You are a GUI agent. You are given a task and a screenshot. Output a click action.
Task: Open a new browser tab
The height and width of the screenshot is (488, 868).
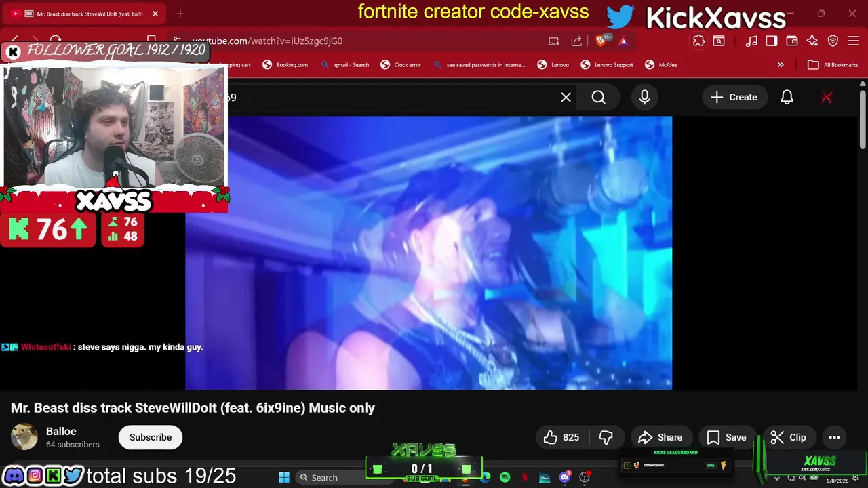pyautogui.click(x=180, y=14)
